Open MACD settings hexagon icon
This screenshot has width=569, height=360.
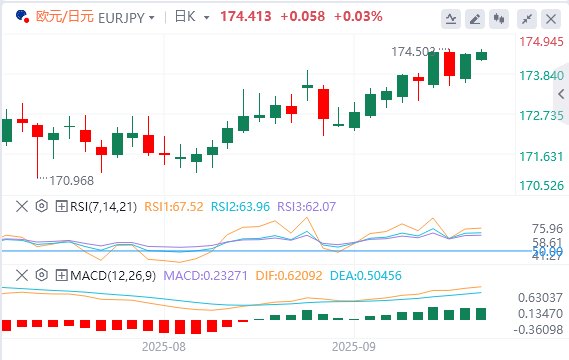tap(42, 275)
